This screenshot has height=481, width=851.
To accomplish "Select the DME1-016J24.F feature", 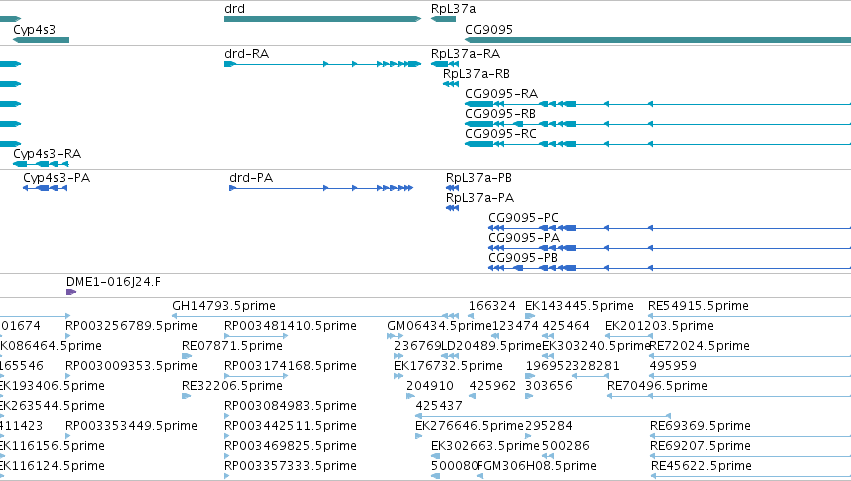I will [71, 292].
